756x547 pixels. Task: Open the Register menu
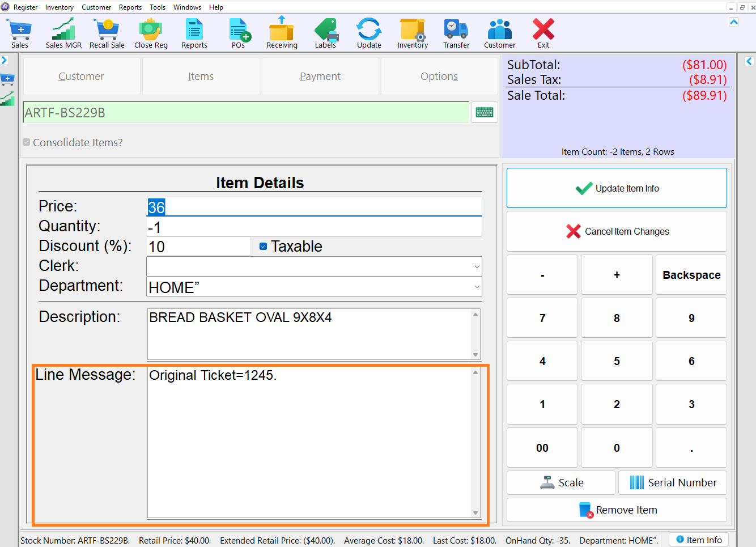[x=26, y=7]
